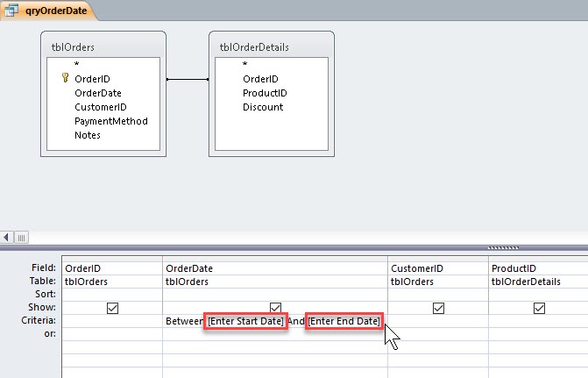The width and height of the screenshot is (588, 378).
Task: Click the OrderDate column selector bar
Action: coord(275,259)
